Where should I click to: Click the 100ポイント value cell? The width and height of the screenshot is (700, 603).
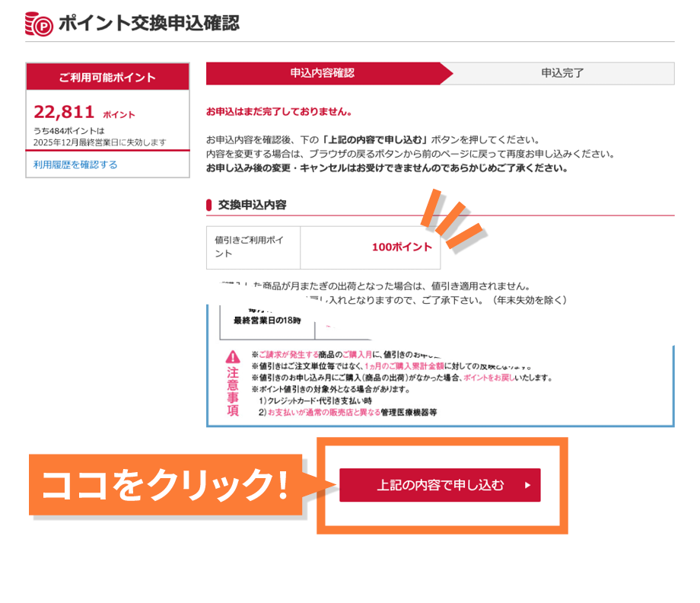tap(371, 247)
